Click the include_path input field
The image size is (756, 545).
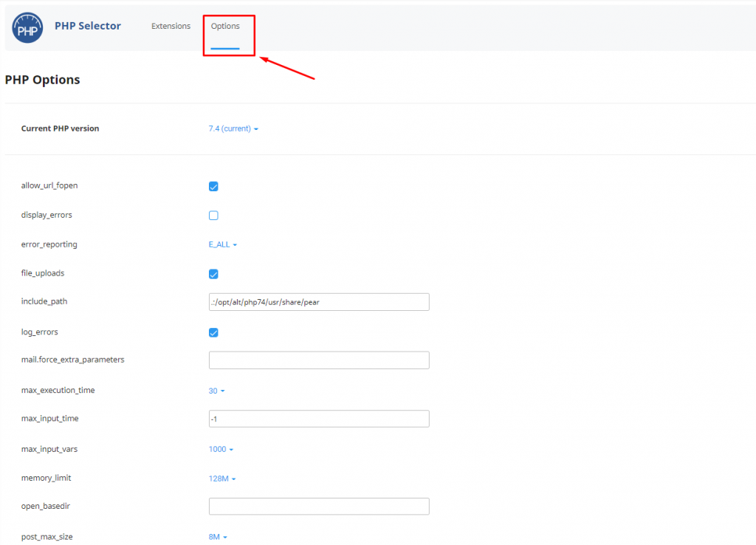pyautogui.click(x=319, y=301)
